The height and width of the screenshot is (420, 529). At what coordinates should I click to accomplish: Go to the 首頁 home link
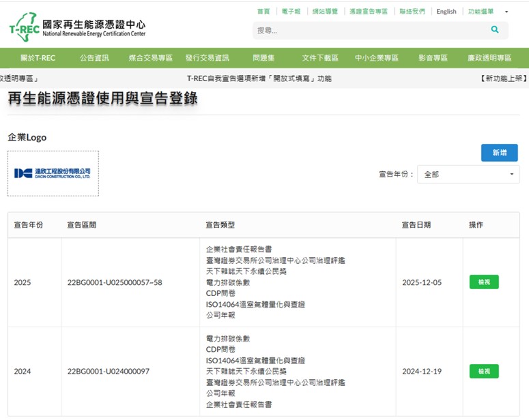point(263,12)
